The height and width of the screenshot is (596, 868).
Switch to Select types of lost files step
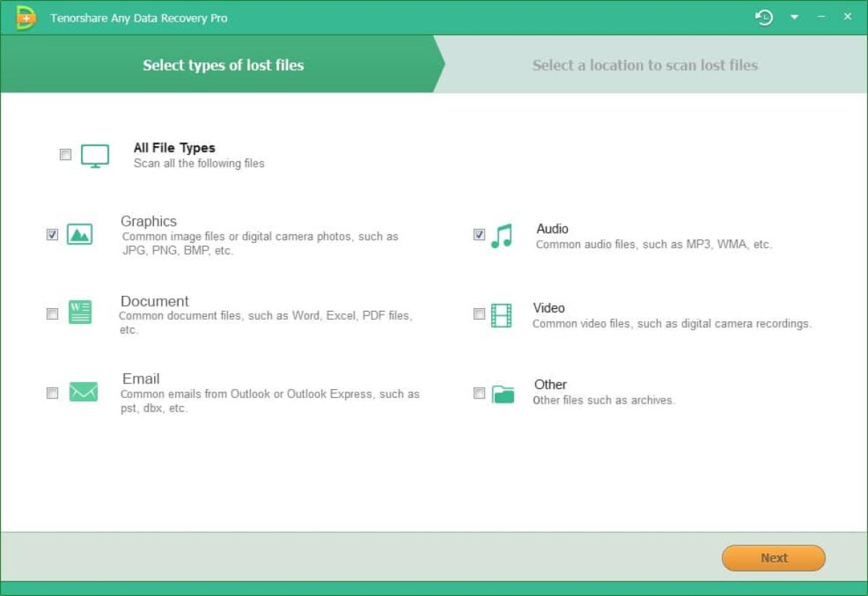pyautogui.click(x=223, y=65)
